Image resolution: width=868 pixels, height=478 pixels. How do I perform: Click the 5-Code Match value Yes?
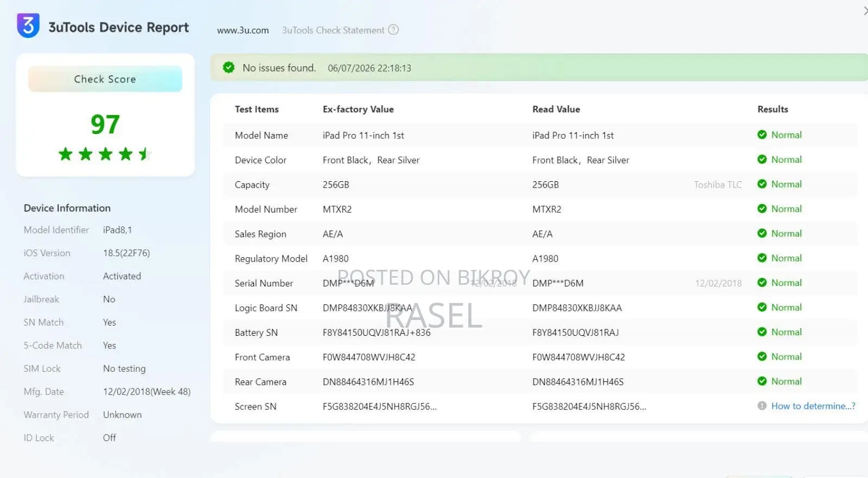(110, 346)
